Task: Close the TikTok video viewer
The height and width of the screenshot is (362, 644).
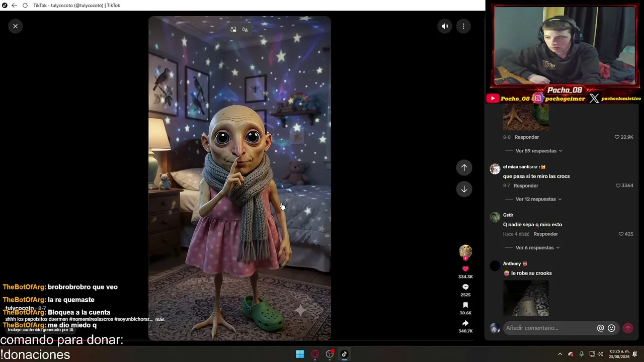Action: (x=16, y=26)
